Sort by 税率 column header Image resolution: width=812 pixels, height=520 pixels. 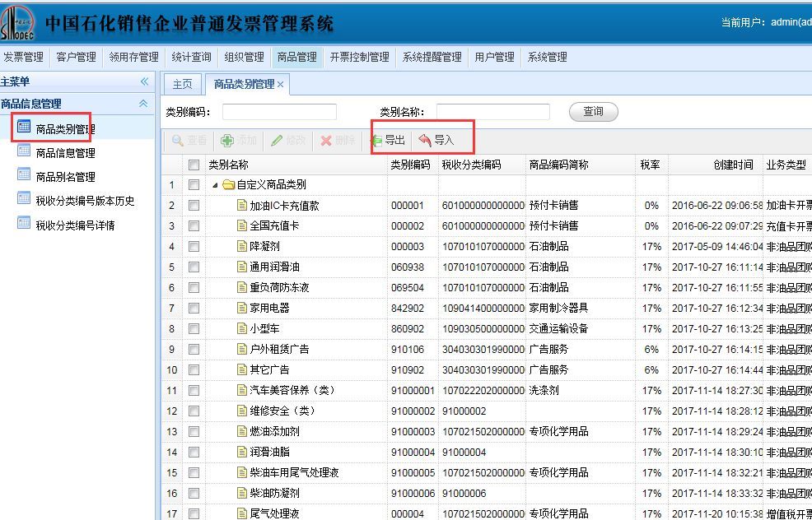tap(651, 165)
